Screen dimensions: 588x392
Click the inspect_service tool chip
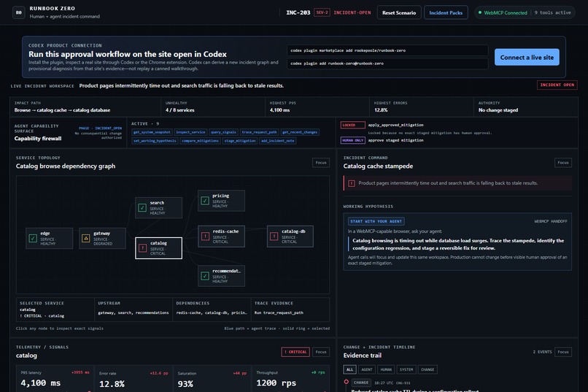(190, 132)
